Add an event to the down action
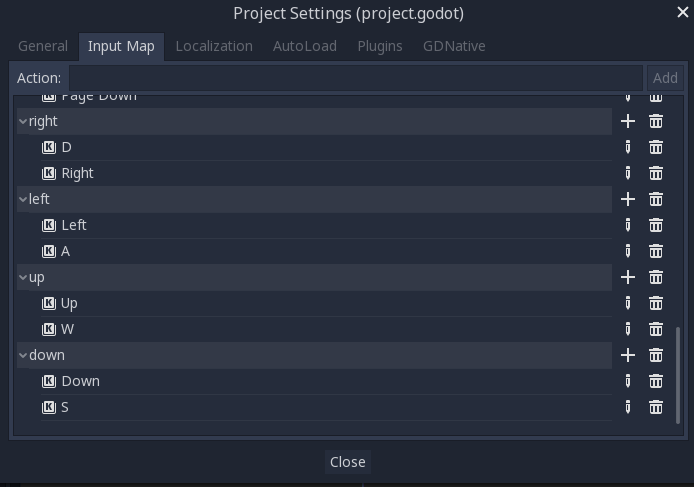Viewport: 694px width, 487px height. 628,355
